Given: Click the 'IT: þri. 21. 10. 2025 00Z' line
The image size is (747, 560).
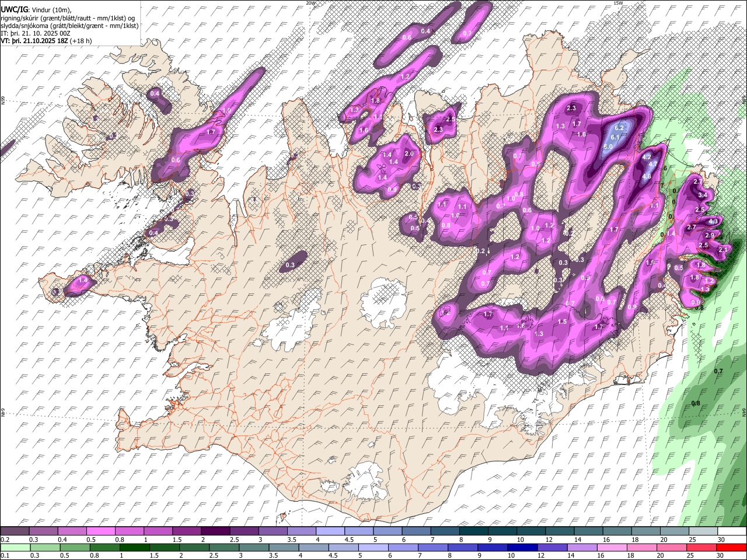Looking at the screenshot, I should [36, 33].
